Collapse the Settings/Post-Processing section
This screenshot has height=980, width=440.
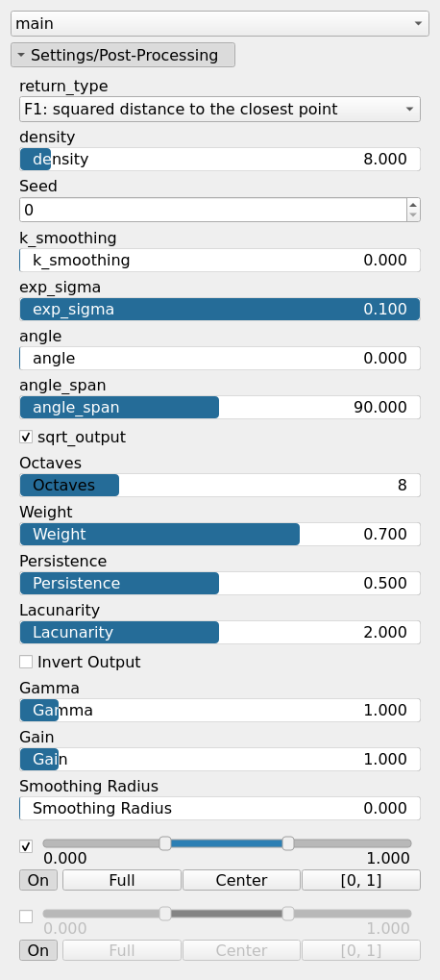point(123,55)
